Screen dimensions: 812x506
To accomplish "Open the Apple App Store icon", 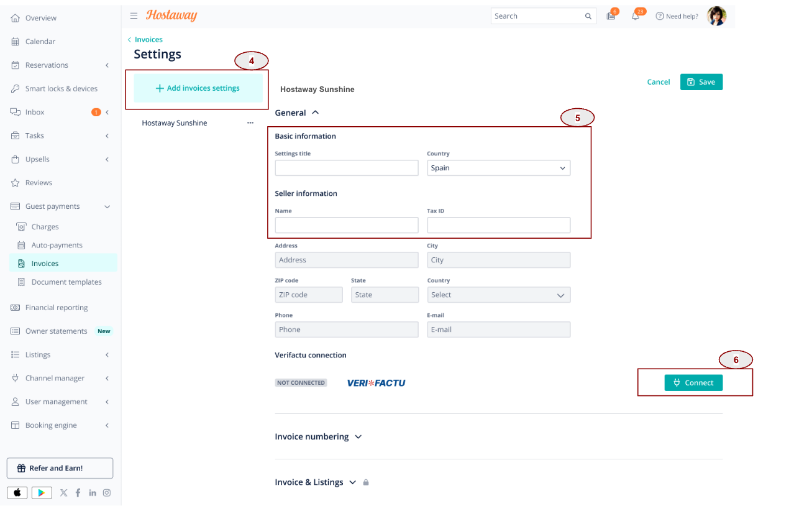I will pyautogui.click(x=17, y=492).
